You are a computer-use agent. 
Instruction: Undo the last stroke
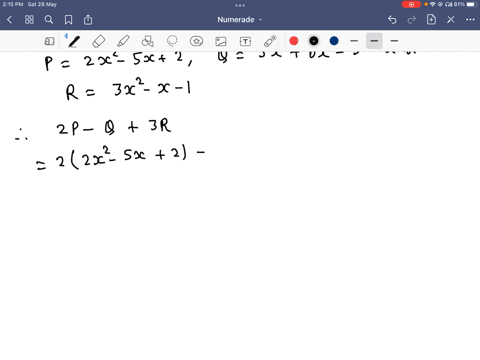pos(392,20)
